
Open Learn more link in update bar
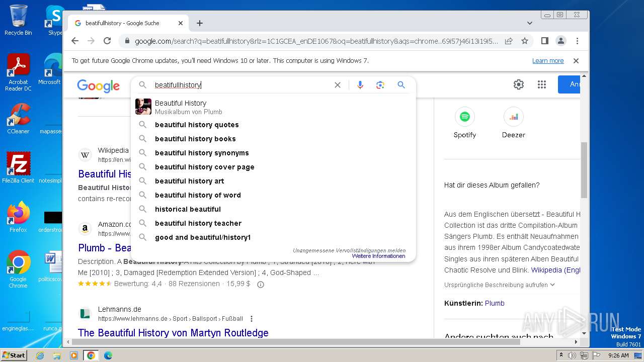point(548,61)
